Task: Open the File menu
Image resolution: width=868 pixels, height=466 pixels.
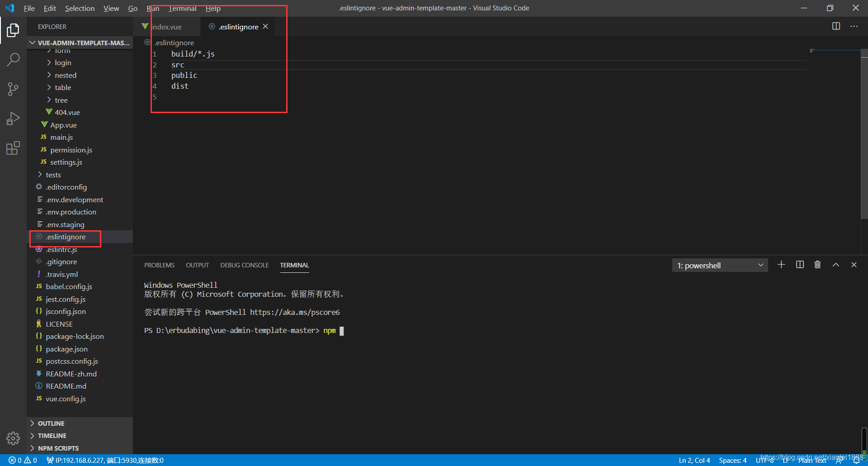Action: pos(29,8)
